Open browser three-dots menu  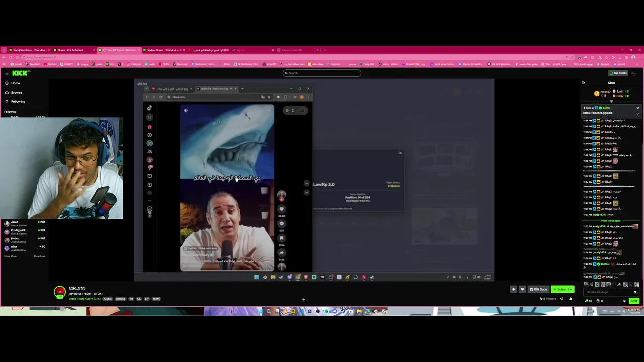click(640, 57)
